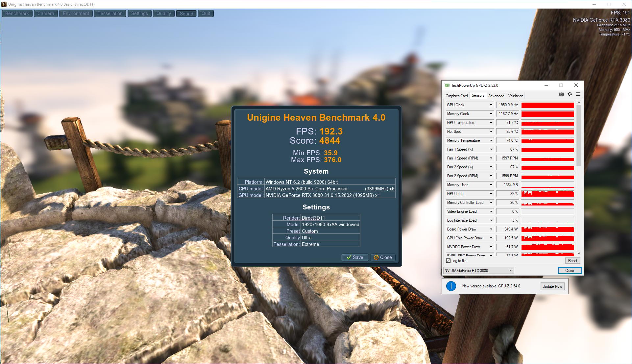Open the Quality menu in Heaven
Viewport: 632px width, 364px height.
tap(164, 13)
